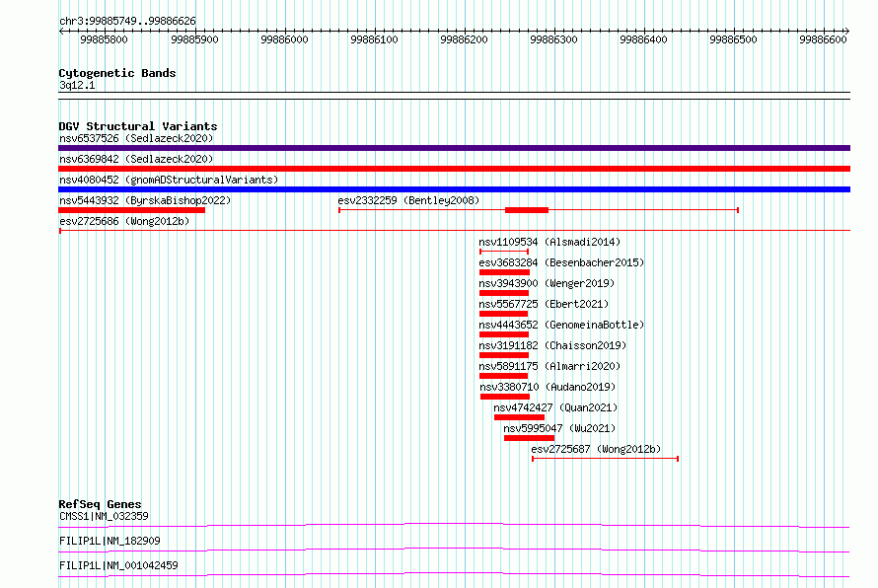878x588 pixels.
Task: Click the nsv5443932 (ByrskaBishop2022) label
Action: (145, 200)
